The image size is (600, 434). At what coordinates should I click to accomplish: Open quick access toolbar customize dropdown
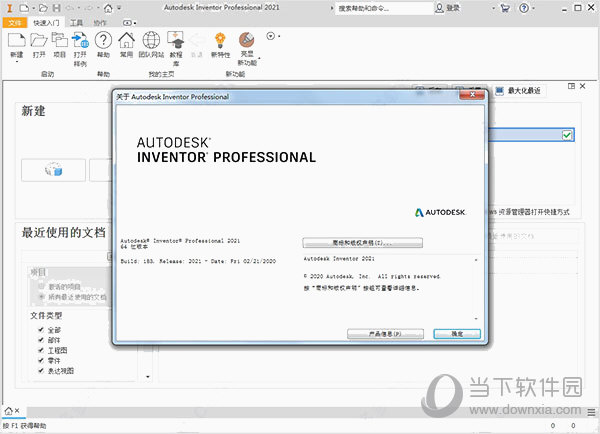[x=119, y=8]
